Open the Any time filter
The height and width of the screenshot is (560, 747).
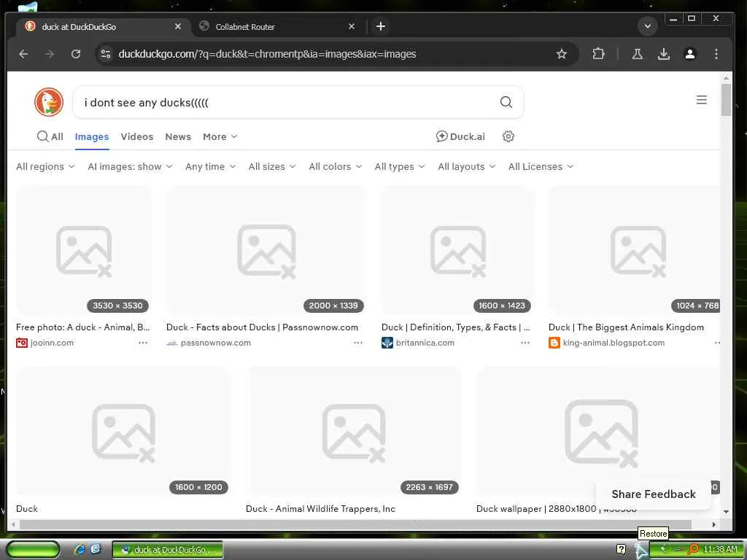211,167
